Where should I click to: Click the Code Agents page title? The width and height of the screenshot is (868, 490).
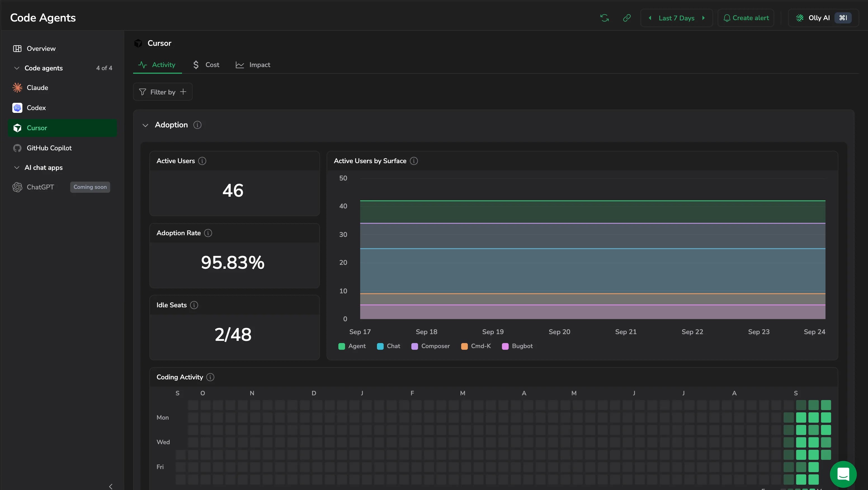pyautogui.click(x=43, y=18)
